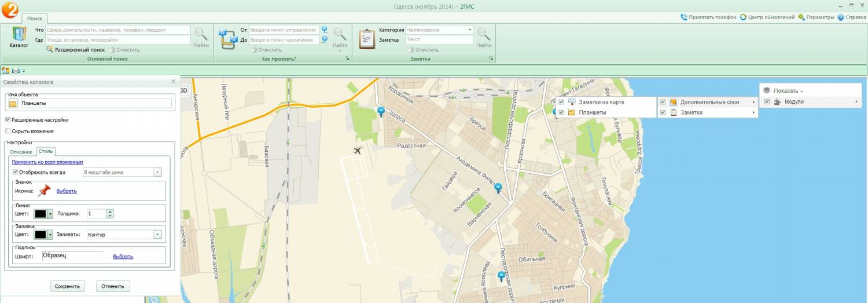Uncheck Заметки на карте layer
The image size is (868, 303).
pyautogui.click(x=561, y=102)
